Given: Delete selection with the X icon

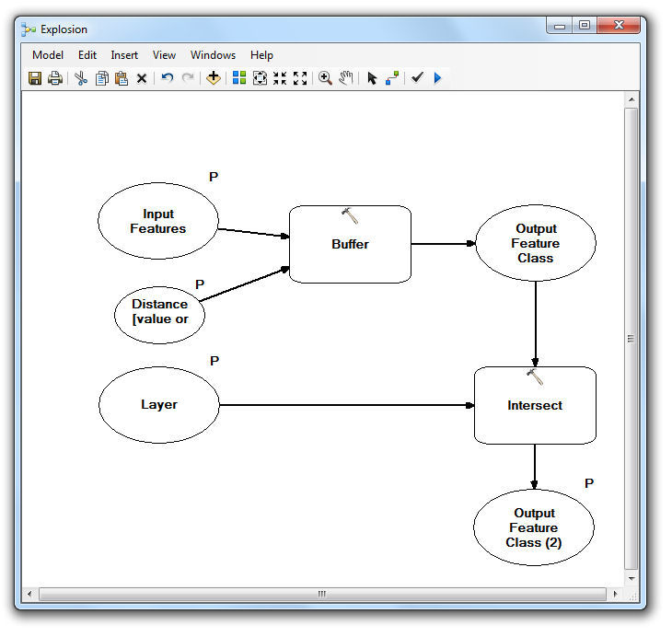Looking at the screenshot, I should 142,79.
